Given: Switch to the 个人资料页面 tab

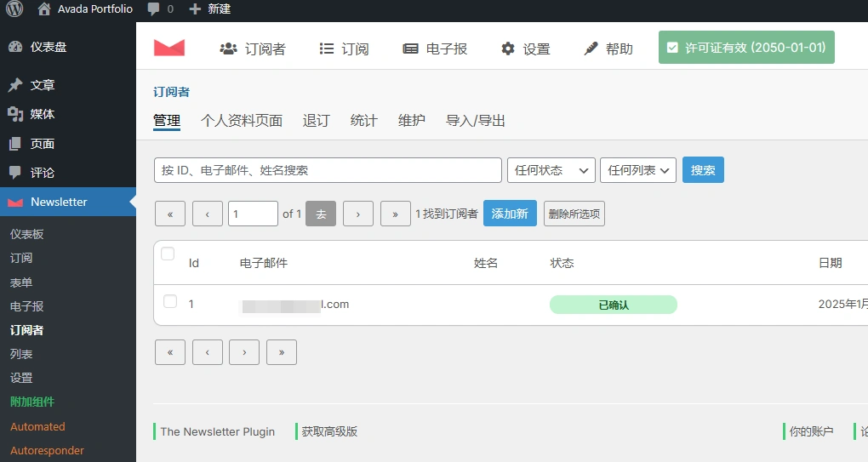Looking at the screenshot, I should pyautogui.click(x=242, y=121).
